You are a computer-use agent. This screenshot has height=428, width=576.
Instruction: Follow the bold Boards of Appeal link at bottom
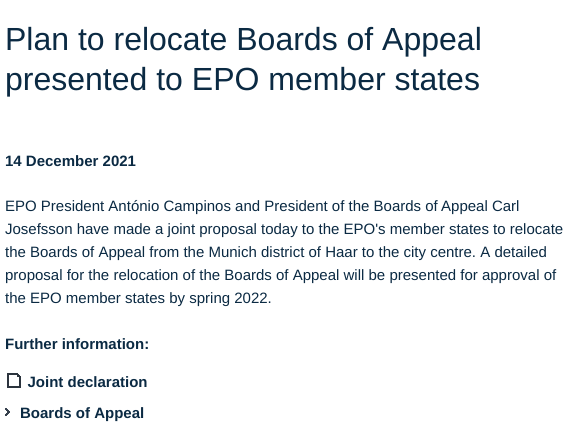point(82,413)
